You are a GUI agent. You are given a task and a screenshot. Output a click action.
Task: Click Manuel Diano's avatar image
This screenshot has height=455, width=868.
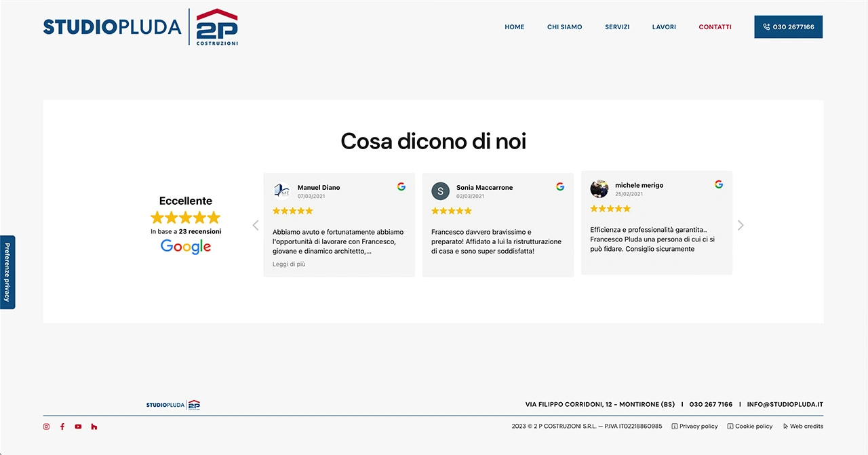tap(281, 191)
